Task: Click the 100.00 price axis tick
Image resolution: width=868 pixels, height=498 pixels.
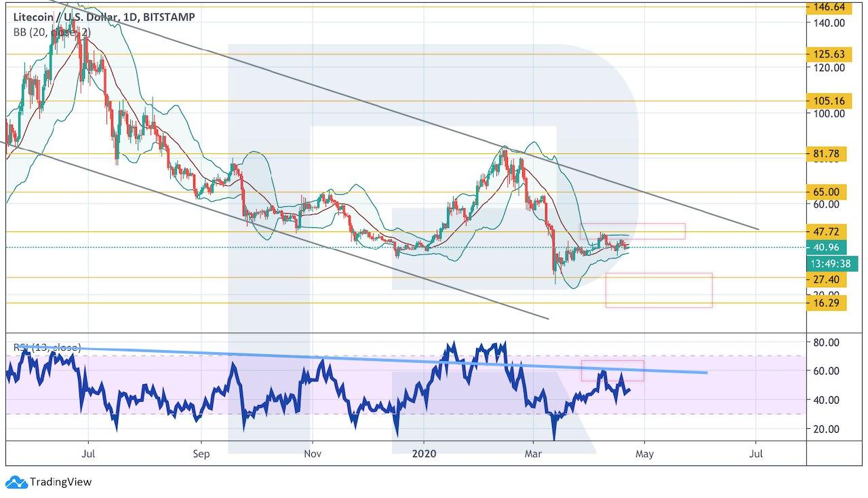Action: tap(830, 113)
